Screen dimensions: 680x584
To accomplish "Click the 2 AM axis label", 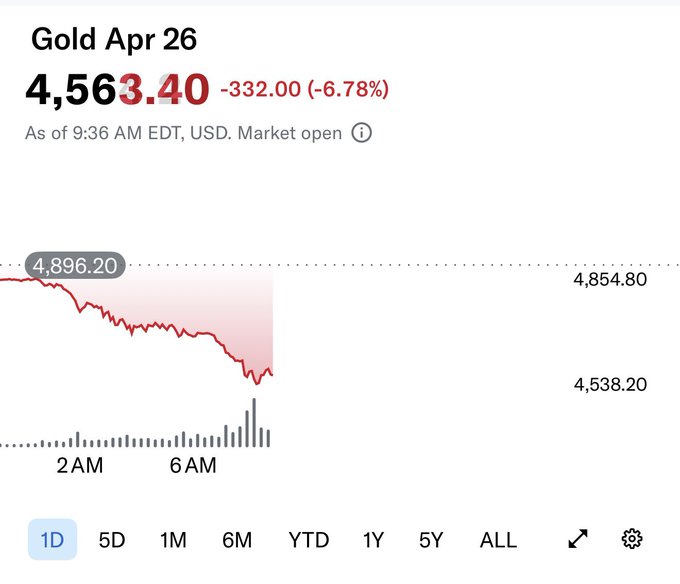I will click(80, 466).
